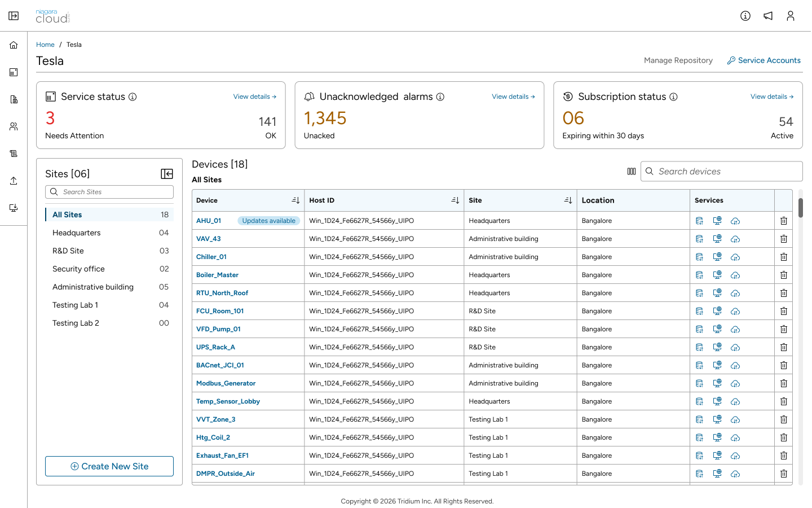This screenshot has width=812, height=508.
Task: Select All Sites in sites list
Action: 109,214
